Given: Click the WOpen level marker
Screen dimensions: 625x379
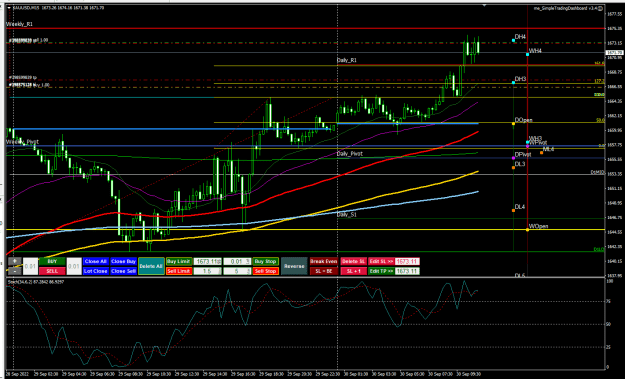Looking at the screenshot, I should (x=527, y=230).
